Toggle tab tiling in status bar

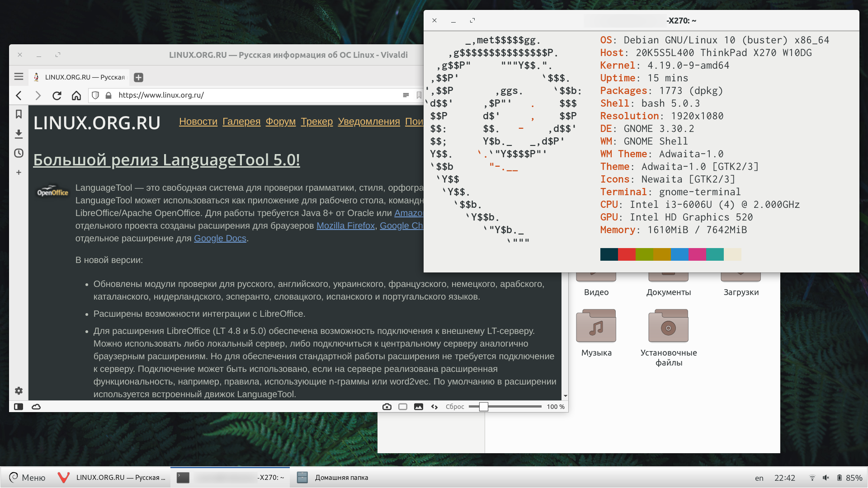pos(403,407)
